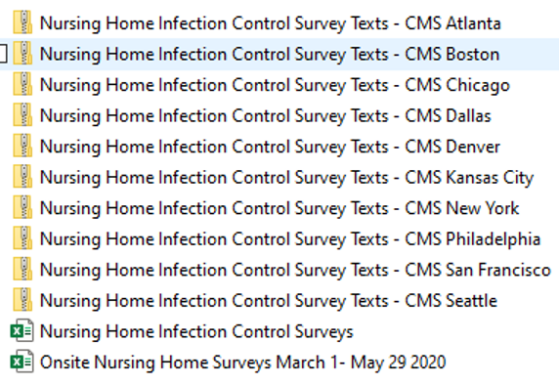559x385 pixels.
Task: Select file named Survey Texts - CMS Philadelphia
Action: (x=291, y=239)
